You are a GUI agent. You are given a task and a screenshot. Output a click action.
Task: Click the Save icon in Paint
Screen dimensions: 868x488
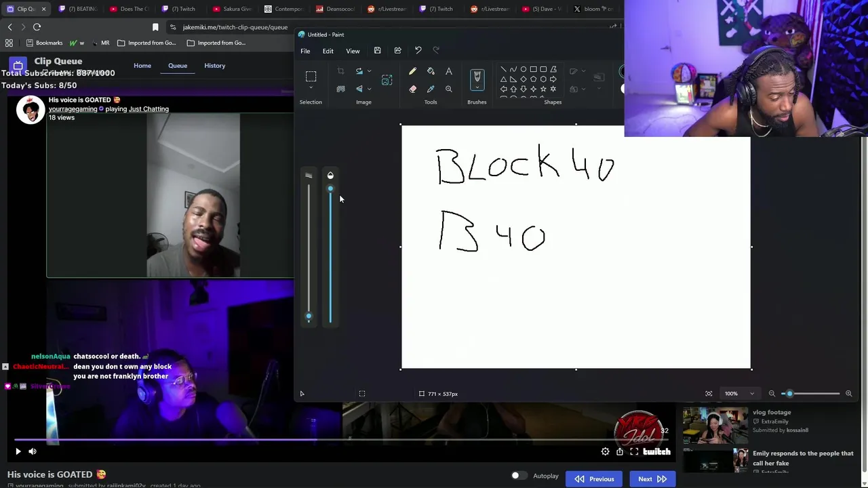(x=377, y=51)
